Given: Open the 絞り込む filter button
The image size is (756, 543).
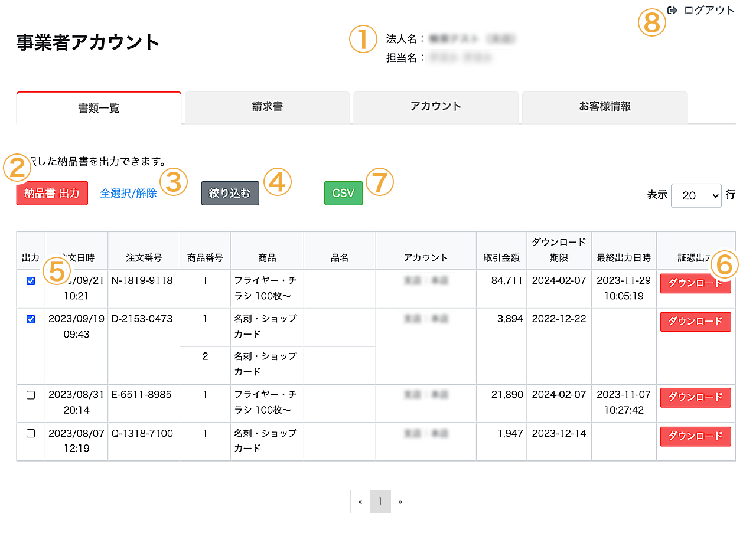Looking at the screenshot, I should (x=230, y=192).
